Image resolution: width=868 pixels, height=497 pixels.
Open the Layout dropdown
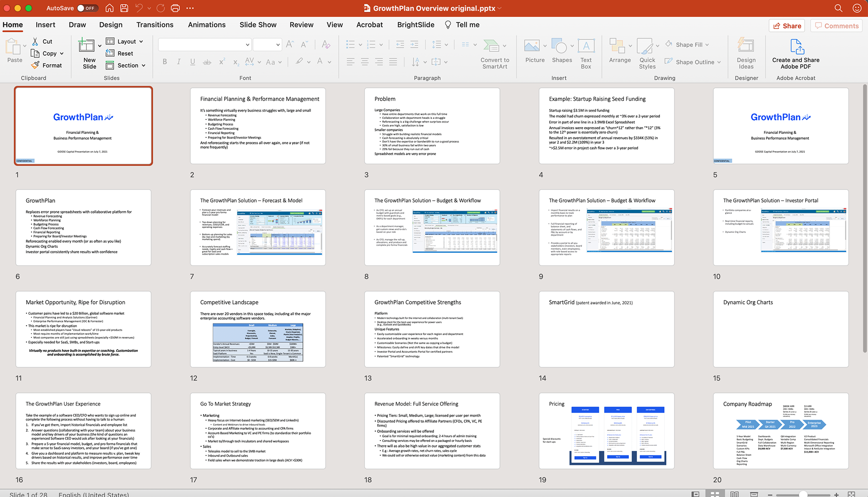coord(125,41)
